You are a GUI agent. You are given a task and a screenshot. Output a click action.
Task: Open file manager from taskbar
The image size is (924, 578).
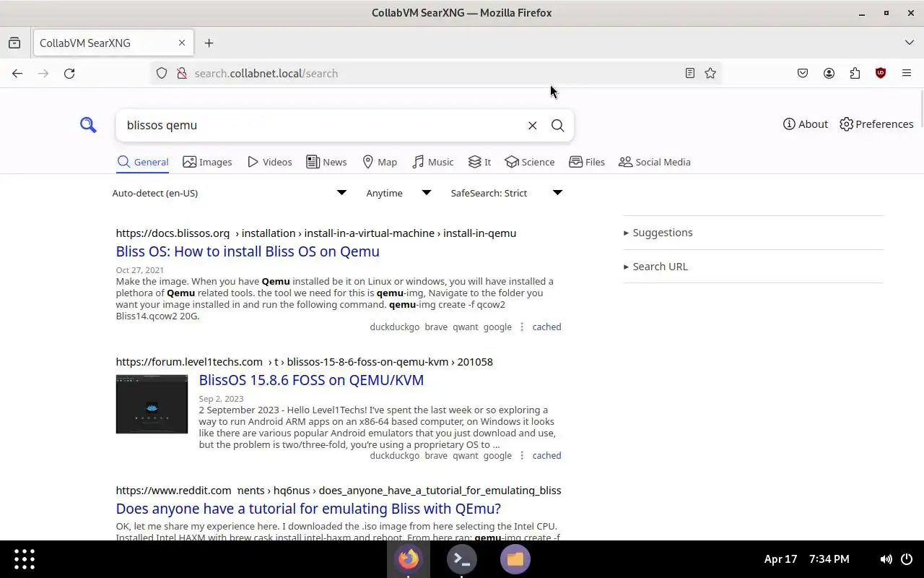(515, 559)
